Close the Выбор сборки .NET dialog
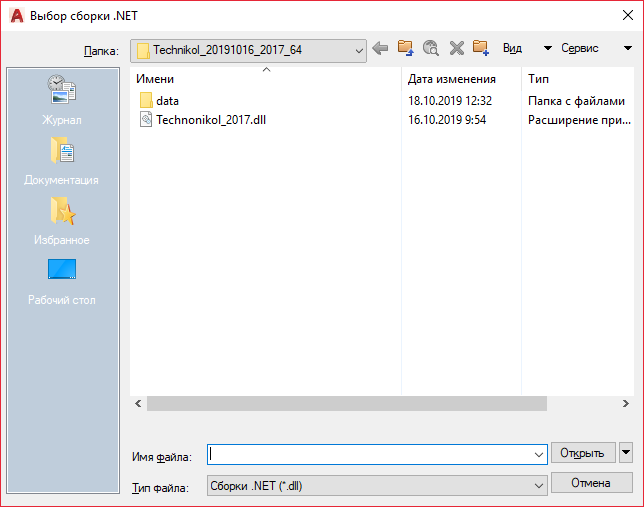 click(628, 16)
